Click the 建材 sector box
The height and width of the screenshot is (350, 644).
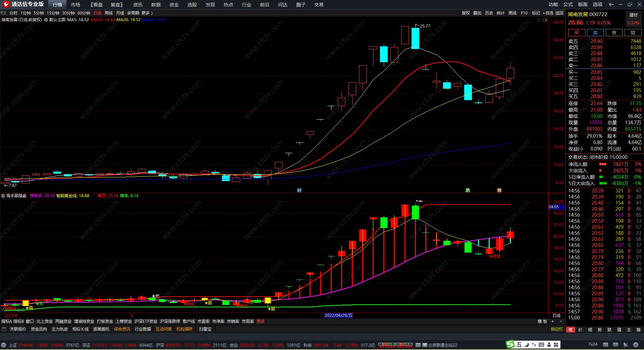coord(634,18)
